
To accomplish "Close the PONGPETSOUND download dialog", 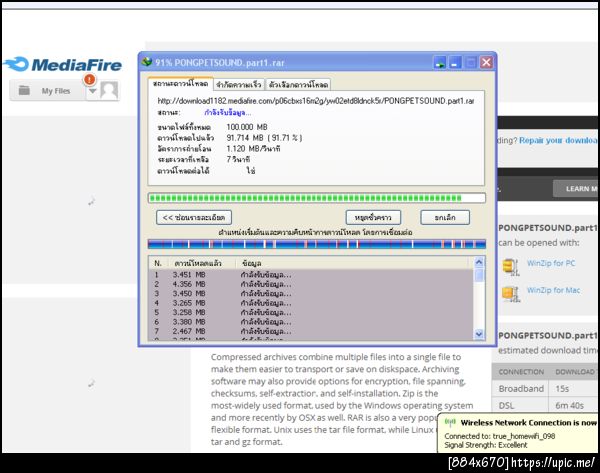I will [x=486, y=62].
